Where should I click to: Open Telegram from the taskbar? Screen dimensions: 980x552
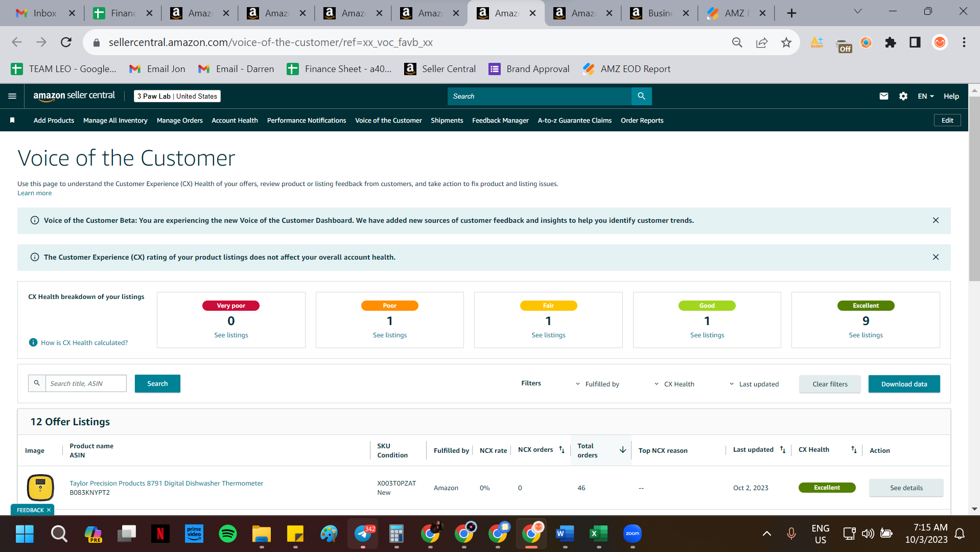(363, 534)
